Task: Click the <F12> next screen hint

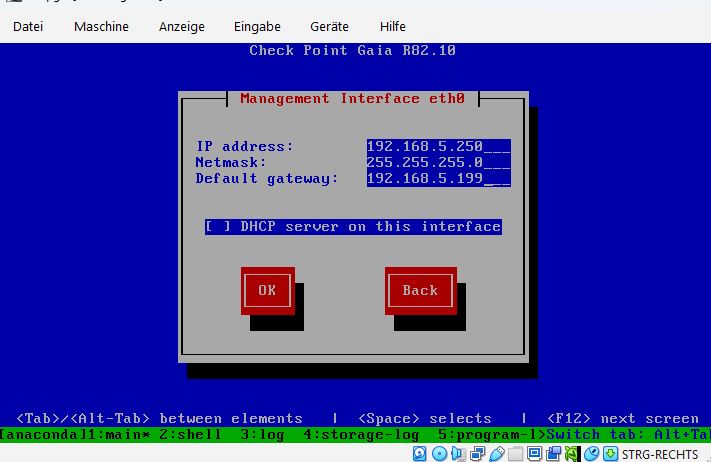Action: click(x=623, y=418)
